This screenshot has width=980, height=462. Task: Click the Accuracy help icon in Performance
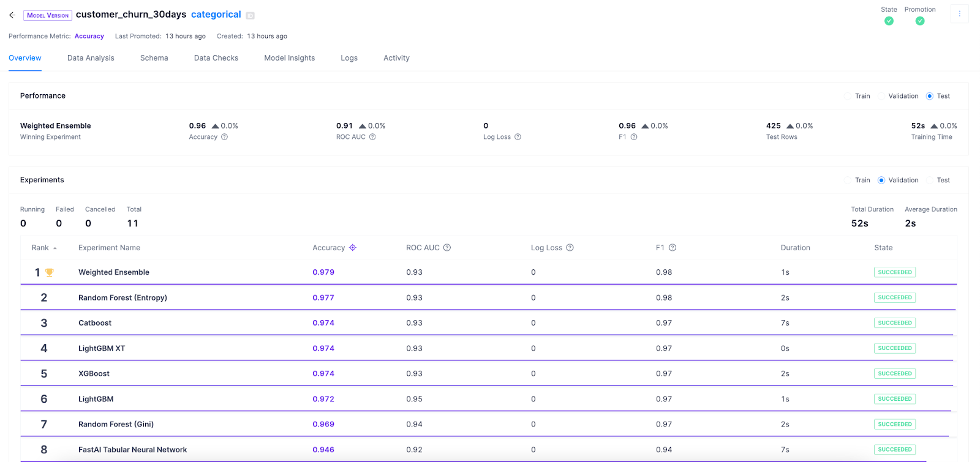click(x=224, y=137)
